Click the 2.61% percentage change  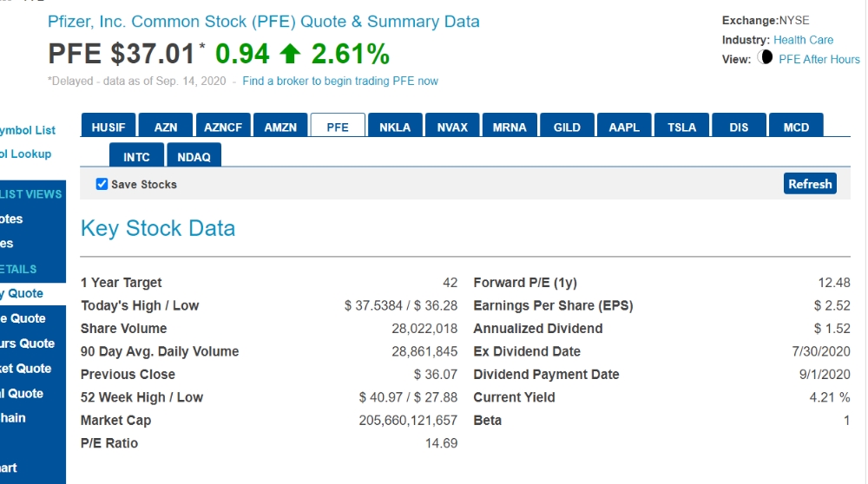pos(351,54)
